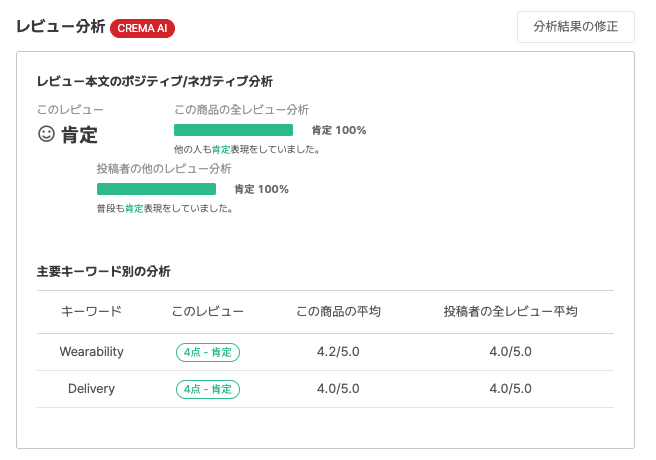The width and height of the screenshot is (656, 460).
Task: Click the キーワード column header
Action: tap(92, 312)
